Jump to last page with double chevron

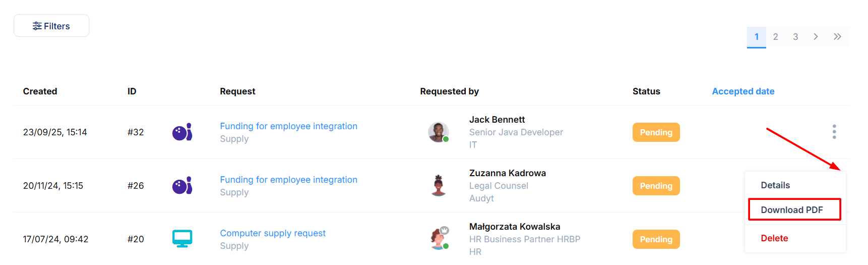tap(837, 37)
